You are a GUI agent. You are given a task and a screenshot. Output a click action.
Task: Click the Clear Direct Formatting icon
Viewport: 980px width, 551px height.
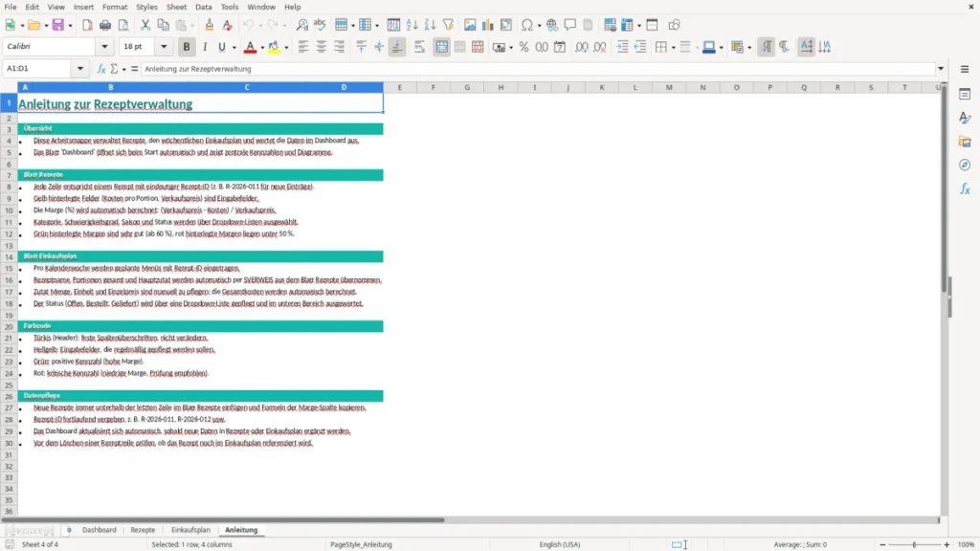click(228, 25)
